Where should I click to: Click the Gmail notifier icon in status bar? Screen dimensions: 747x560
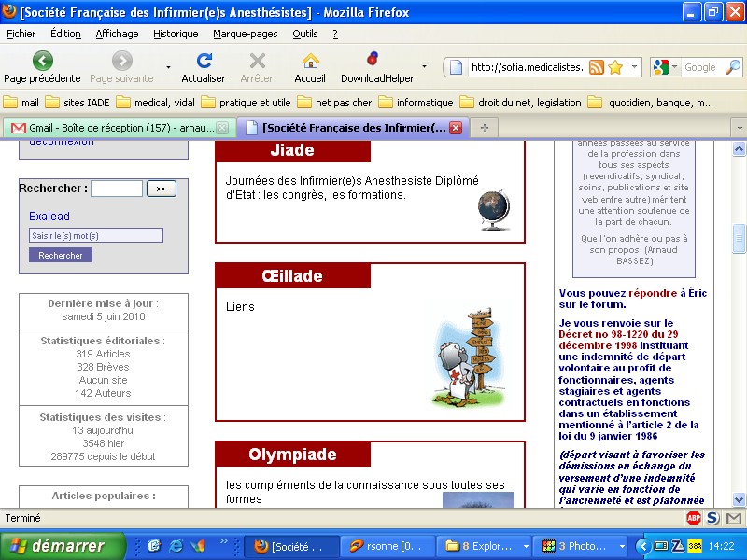pos(733,518)
